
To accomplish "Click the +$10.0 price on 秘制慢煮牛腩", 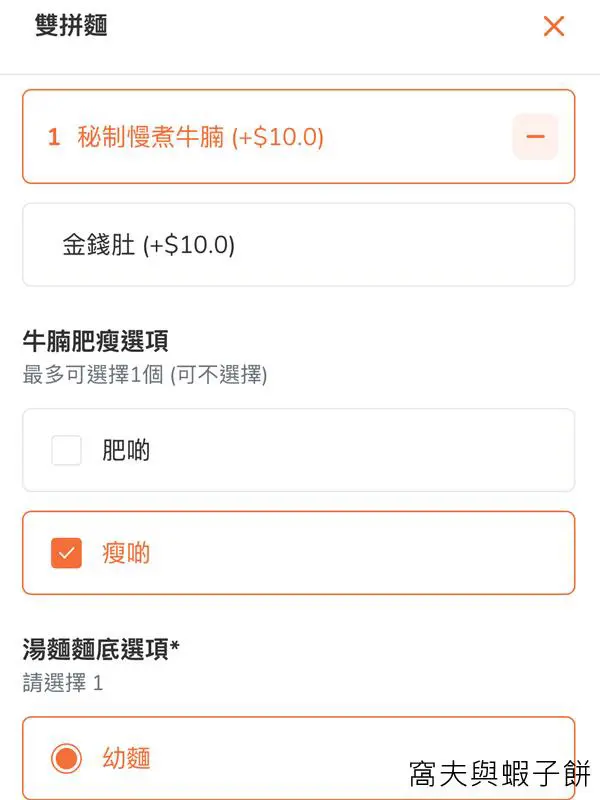I will coord(278,137).
